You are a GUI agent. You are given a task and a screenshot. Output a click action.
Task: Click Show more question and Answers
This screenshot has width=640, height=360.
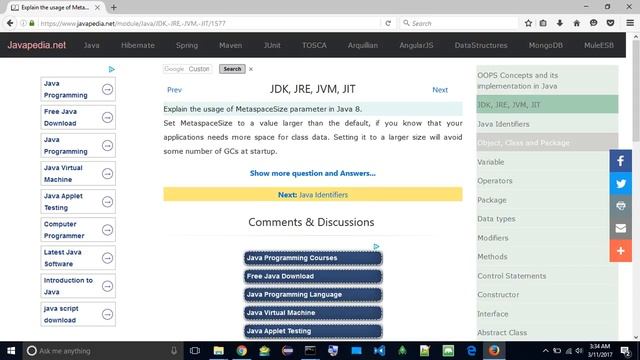[313, 173]
